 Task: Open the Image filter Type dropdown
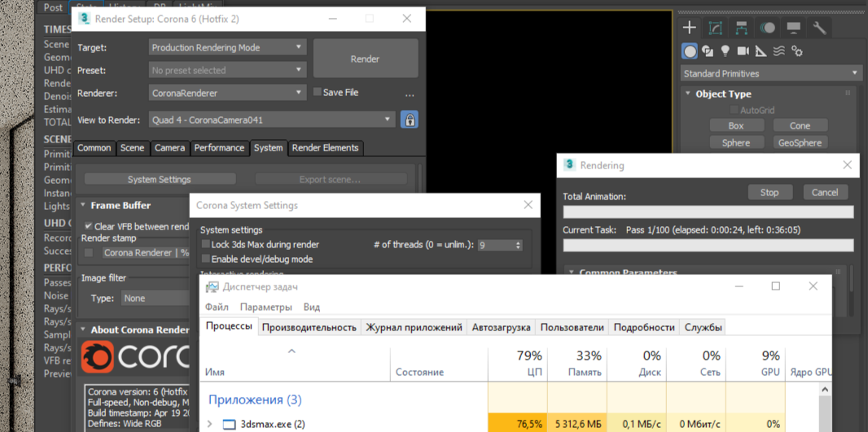click(x=155, y=298)
